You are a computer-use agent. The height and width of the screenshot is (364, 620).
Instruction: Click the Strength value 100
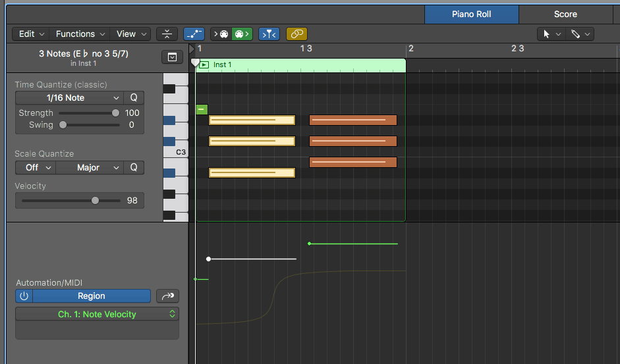(132, 113)
